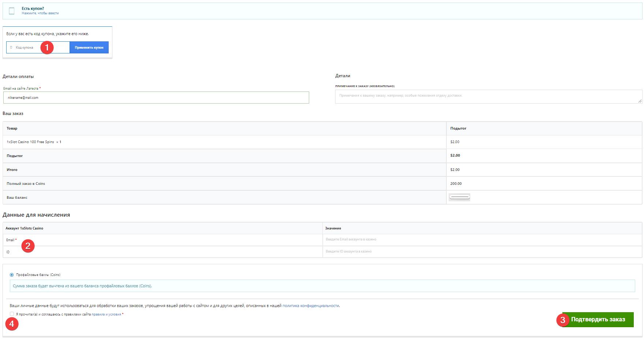Click the red number 4 badge
This screenshot has height=340, width=644.
tap(12, 324)
